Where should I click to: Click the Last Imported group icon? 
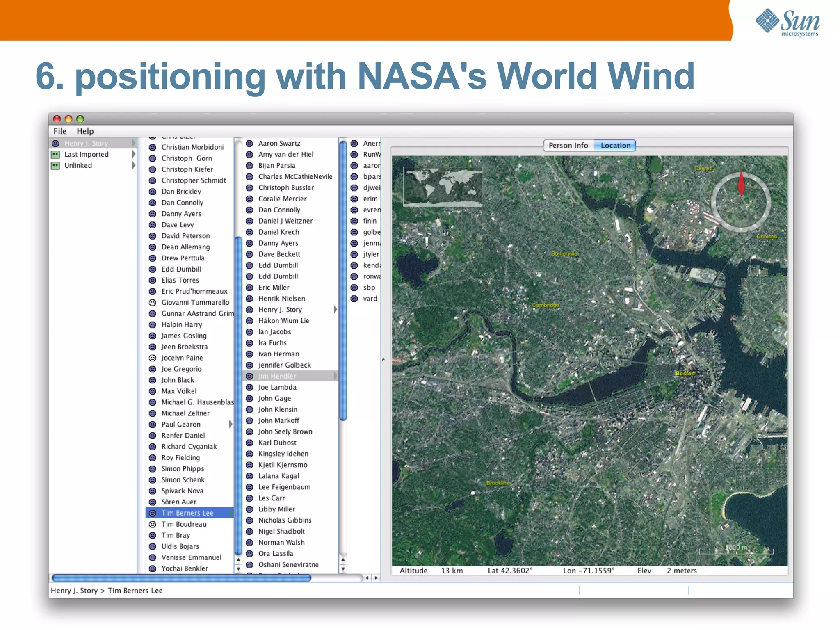pyautogui.click(x=55, y=155)
